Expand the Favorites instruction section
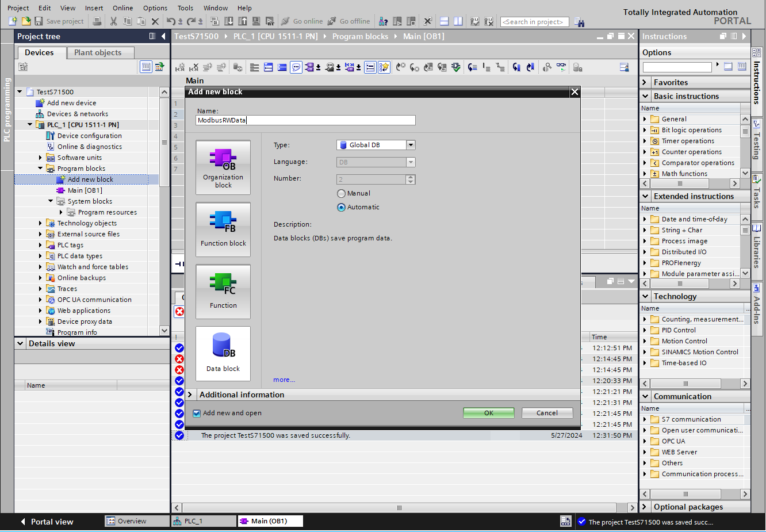This screenshot has width=766, height=532. pyautogui.click(x=645, y=83)
